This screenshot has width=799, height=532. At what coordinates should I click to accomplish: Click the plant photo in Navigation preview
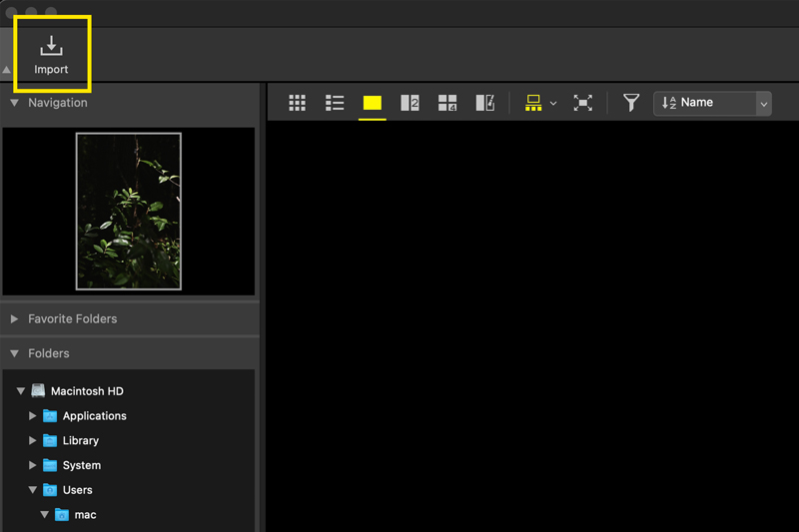pos(129,212)
